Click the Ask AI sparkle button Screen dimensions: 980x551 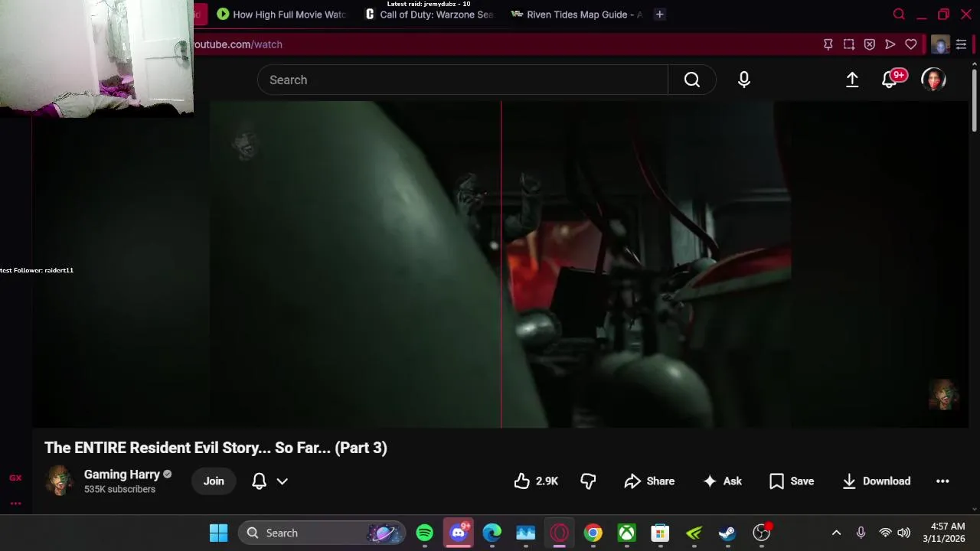coord(722,481)
